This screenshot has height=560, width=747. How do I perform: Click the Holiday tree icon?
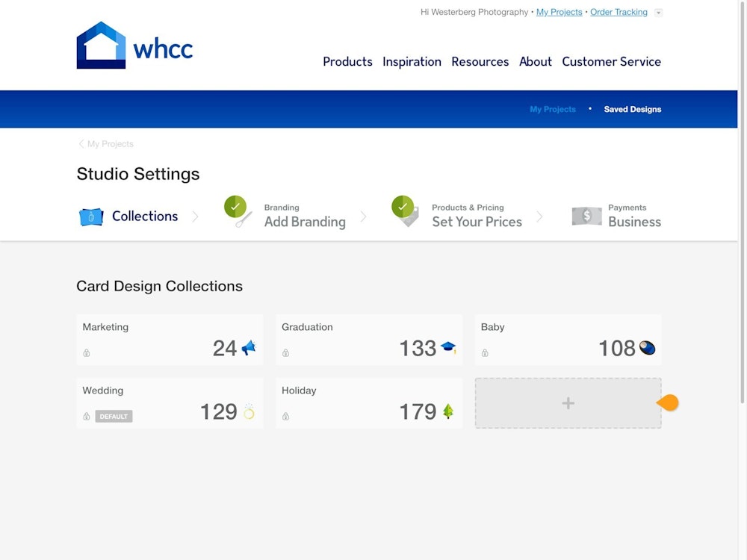tap(448, 411)
